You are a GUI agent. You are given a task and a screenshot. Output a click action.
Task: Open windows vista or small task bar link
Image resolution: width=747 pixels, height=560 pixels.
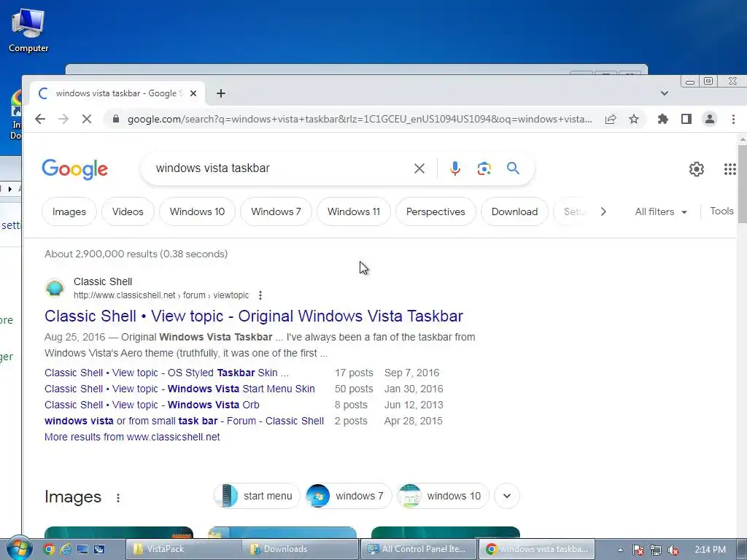coord(184,421)
